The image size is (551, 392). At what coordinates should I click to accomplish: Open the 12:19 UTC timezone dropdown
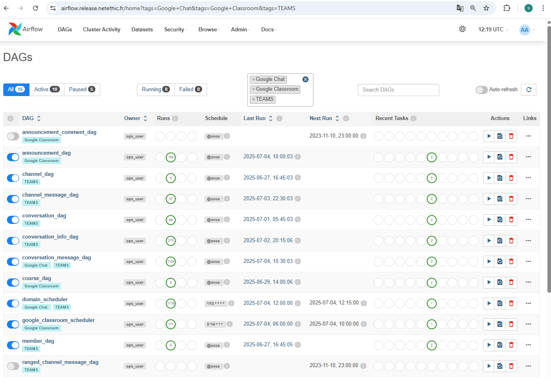tap(493, 29)
